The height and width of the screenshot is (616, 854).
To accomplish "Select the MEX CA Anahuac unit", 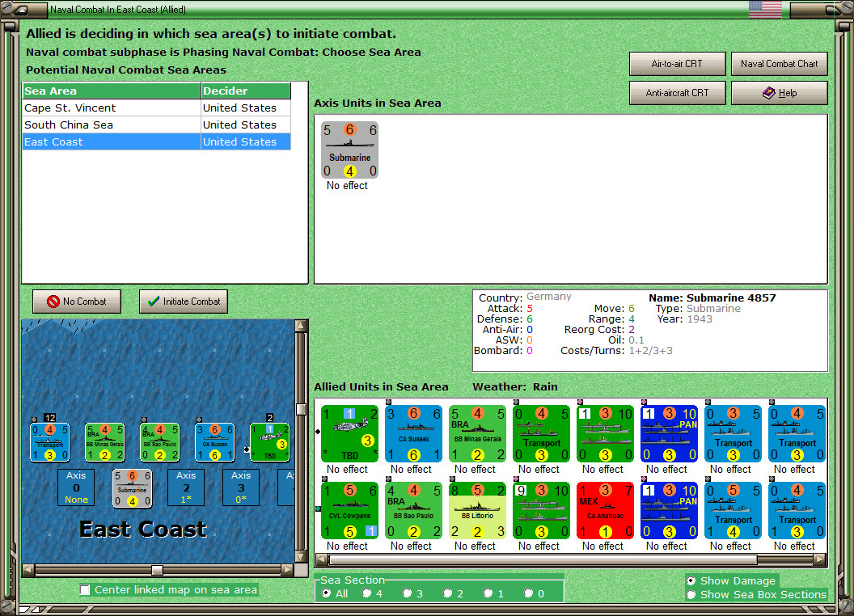I will pos(605,510).
